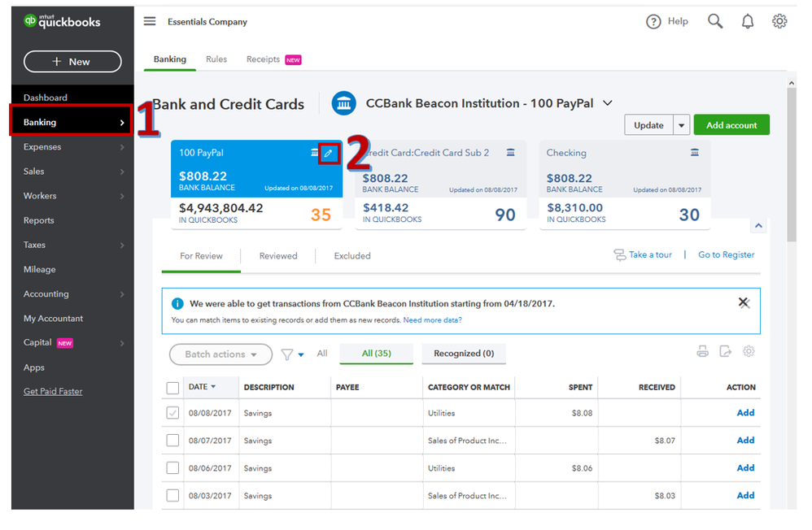This screenshot has height=530, width=812.
Task: Select the All (35) filter tab
Action: pyautogui.click(x=377, y=354)
